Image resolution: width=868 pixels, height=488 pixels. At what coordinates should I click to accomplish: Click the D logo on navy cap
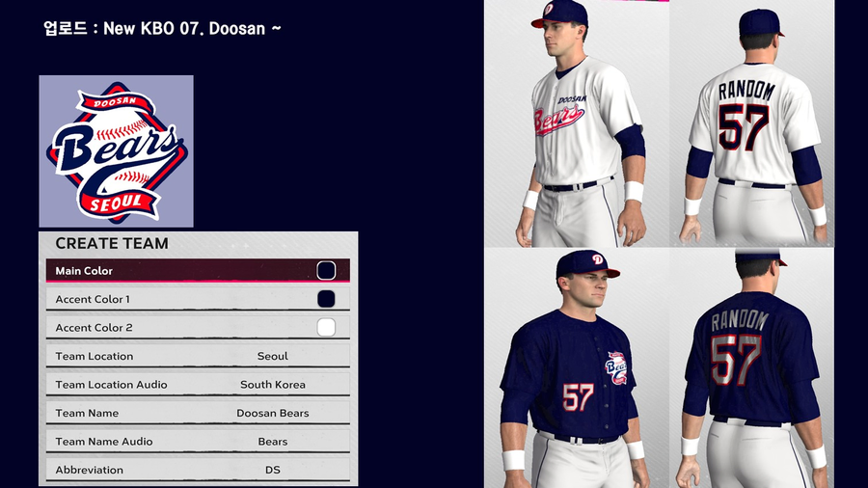click(x=597, y=258)
